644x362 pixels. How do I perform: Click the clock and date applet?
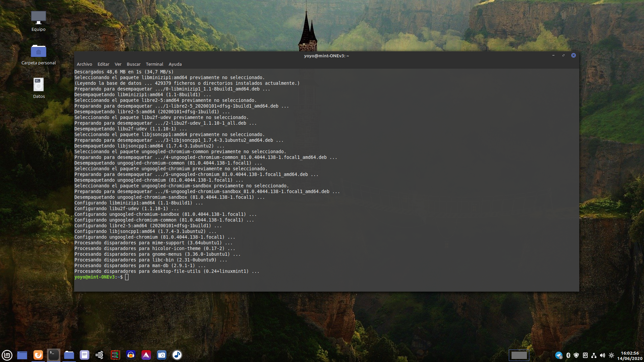click(x=630, y=356)
